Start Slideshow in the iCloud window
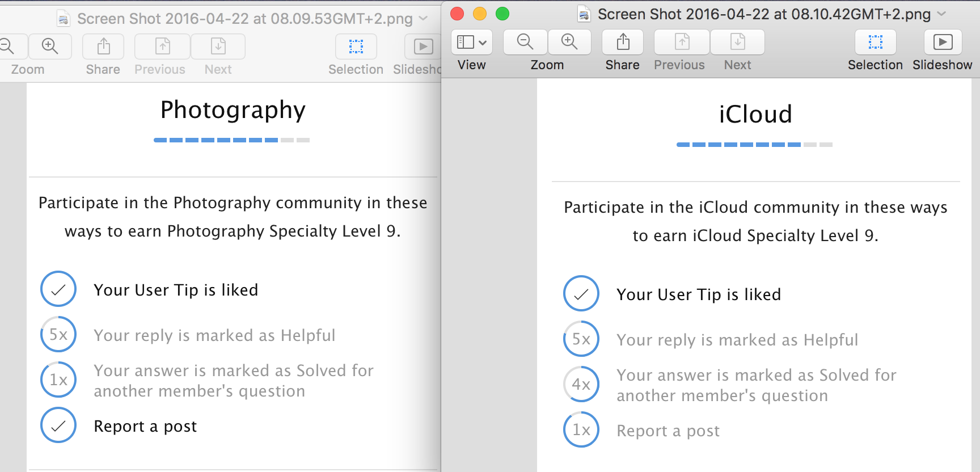 tap(943, 42)
